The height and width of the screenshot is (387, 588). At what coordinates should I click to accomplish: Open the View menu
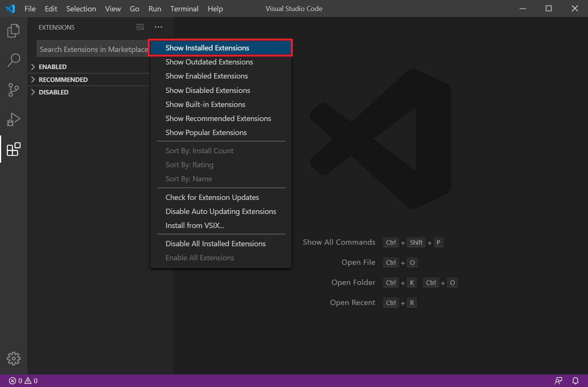pyautogui.click(x=113, y=9)
